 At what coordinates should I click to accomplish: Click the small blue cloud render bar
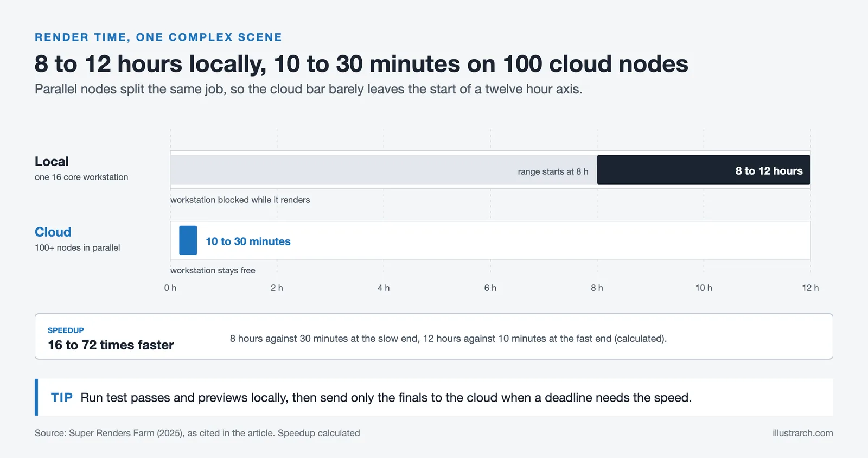(x=188, y=240)
